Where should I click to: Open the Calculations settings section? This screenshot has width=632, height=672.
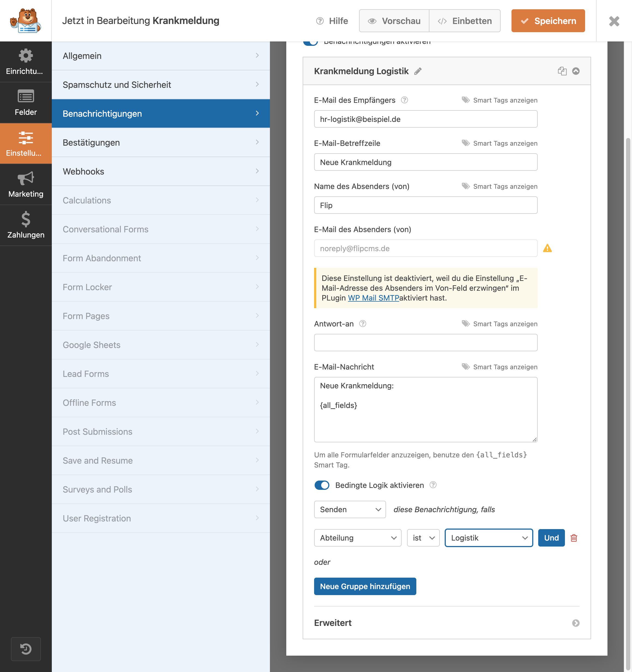tap(161, 200)
